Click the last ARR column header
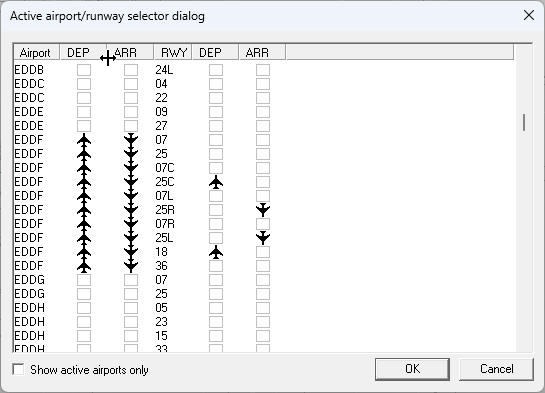This screenshot has width=545, height=393. point(262,52)
